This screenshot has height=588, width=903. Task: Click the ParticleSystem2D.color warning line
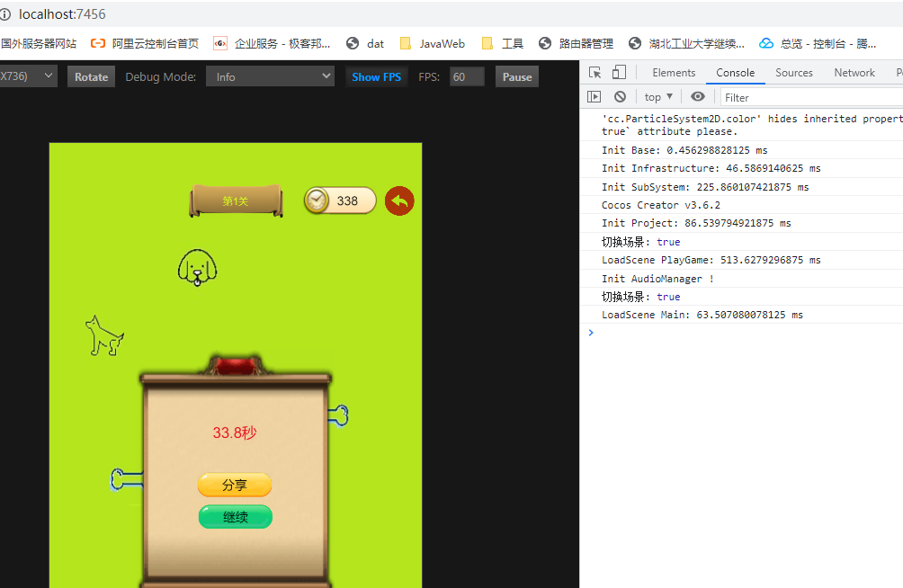(752, 125)
